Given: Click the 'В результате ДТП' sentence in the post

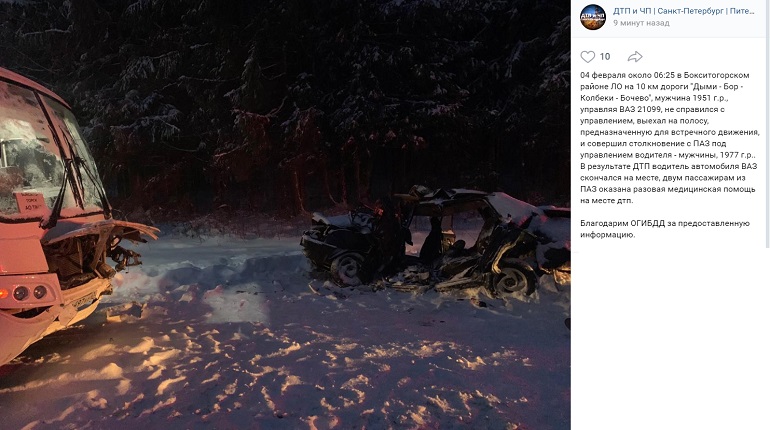Looking at the screenshot, I should coord(668,183).
